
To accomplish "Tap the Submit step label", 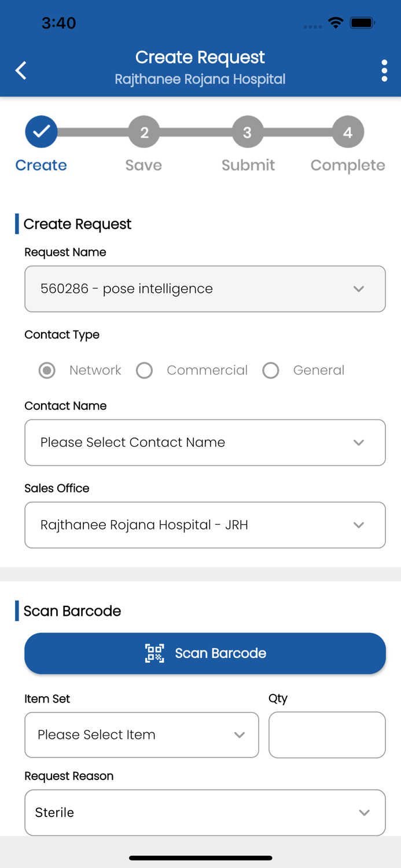I will [248, 165].
